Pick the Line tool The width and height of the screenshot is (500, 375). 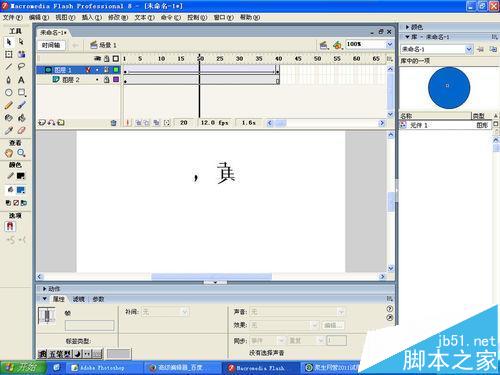point(9,67)
